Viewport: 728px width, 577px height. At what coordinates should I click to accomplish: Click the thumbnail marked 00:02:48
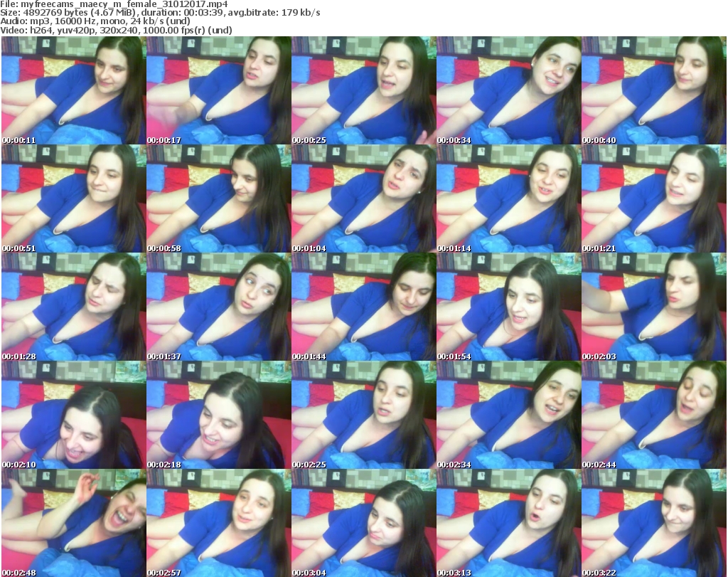pos(73,523)
